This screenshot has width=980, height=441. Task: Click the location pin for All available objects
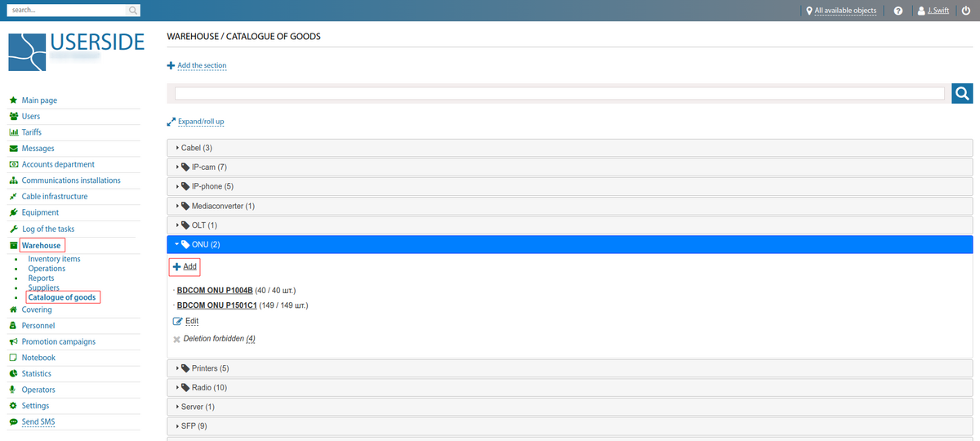[808, 11]
